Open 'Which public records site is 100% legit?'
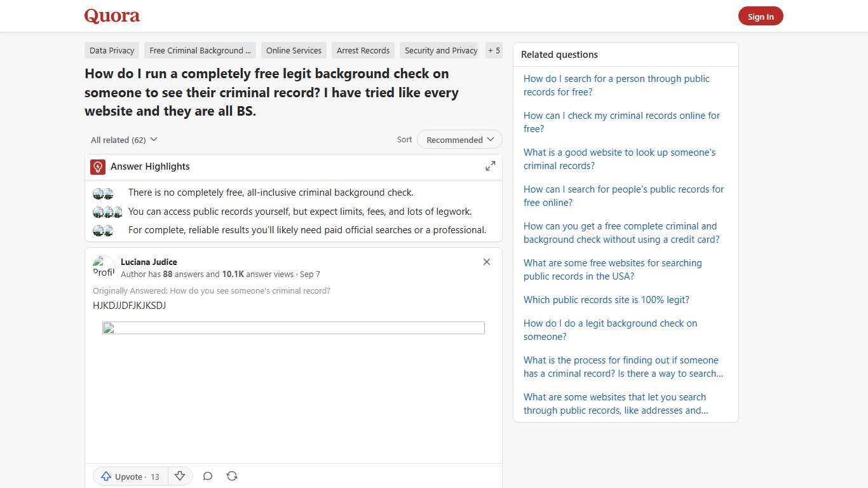This screenshot has width=868, height=488. [606, 299]
